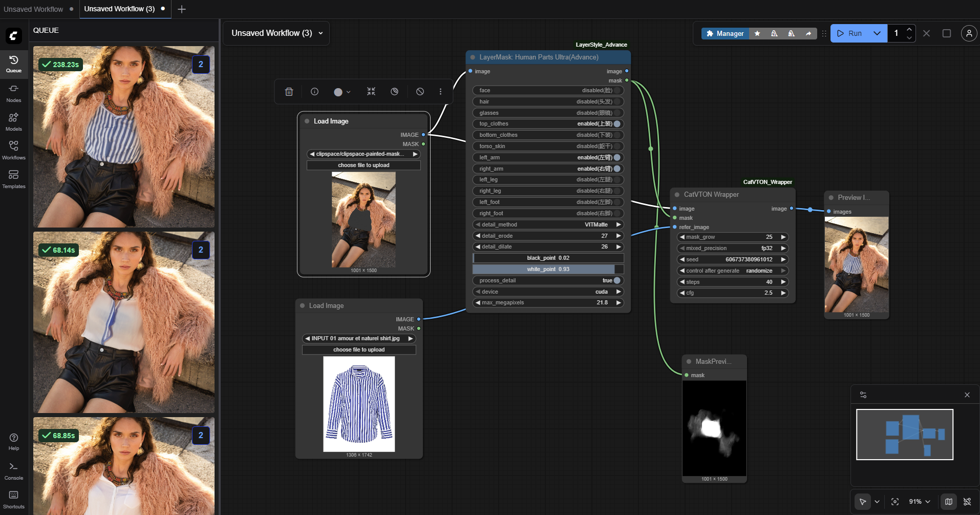Collapse node icon in selection toolbar
The height and width of the screenshot is (515, 980).
pyautogui.click(x=371, y=92)
